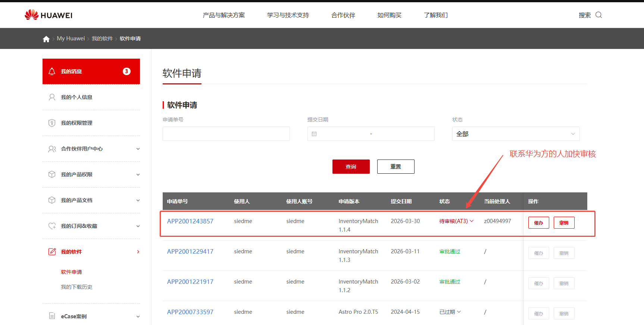This screenshot has width=644, height=325.
Task: Click disabled 撤销 for APP2001221917
Action: coord(564,283)
